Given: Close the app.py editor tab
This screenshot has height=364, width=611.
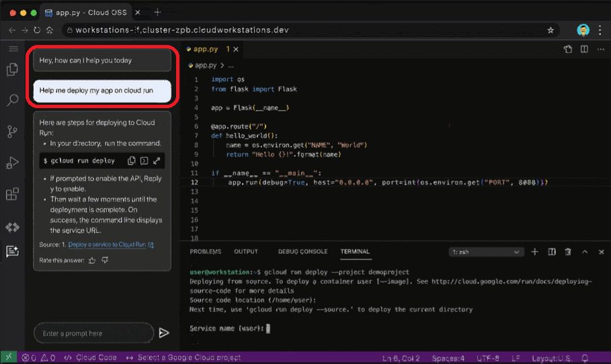Looking at the screenshot, I should 236,49.
